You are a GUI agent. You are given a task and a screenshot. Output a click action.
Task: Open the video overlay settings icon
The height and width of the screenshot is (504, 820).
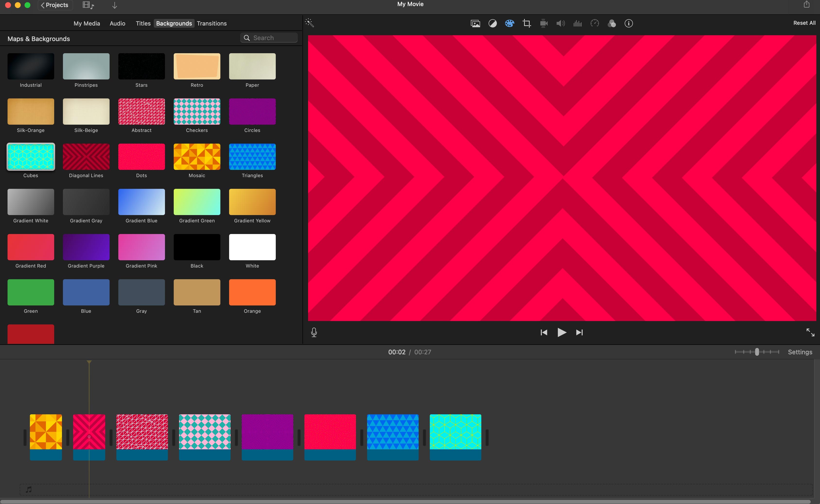point(475,23)
